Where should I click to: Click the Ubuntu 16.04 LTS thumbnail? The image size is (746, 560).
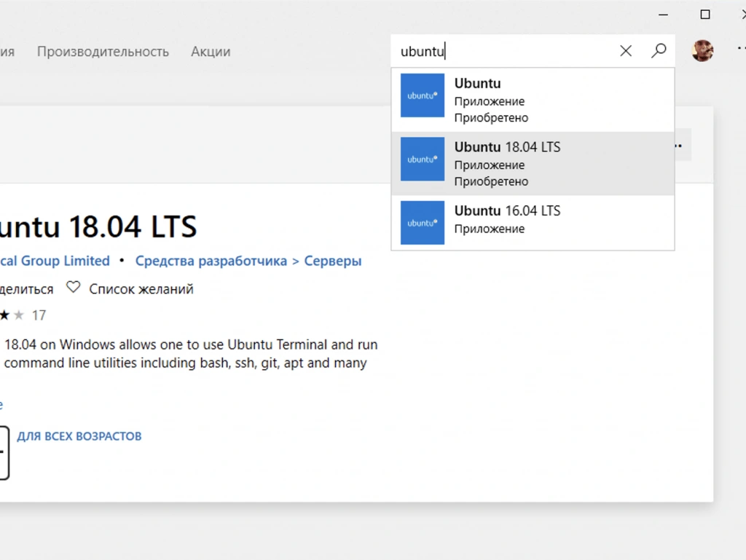(423, 223)
